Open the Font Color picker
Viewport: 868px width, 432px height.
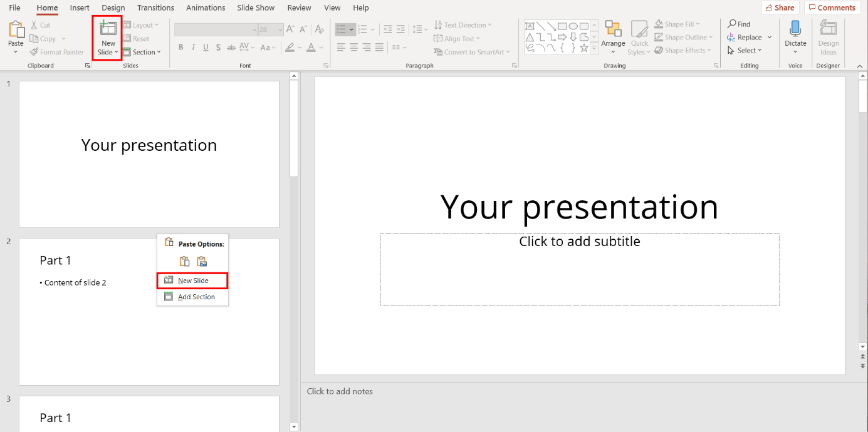click(x=311, y=47)
